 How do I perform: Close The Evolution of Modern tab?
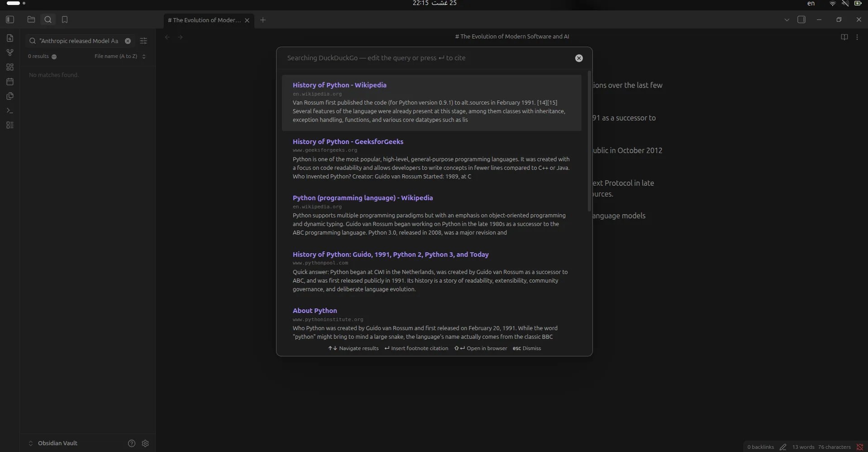coord(247,20)
